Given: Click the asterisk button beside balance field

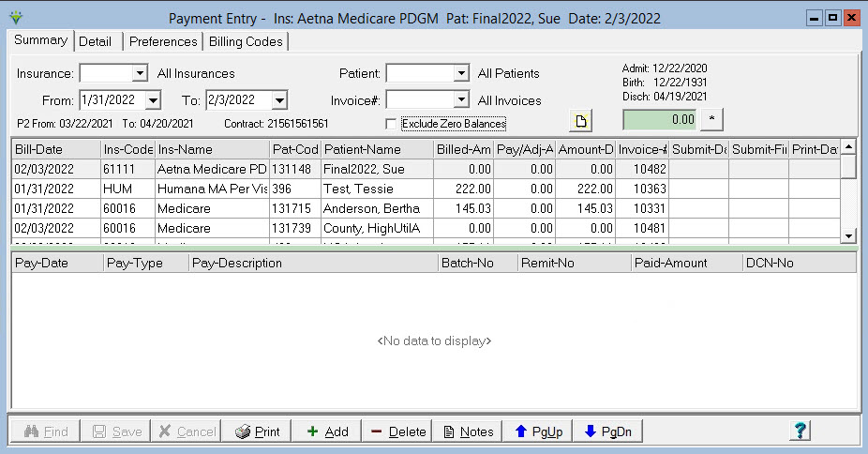Looking at the screenshot, I should coord(711,120).
